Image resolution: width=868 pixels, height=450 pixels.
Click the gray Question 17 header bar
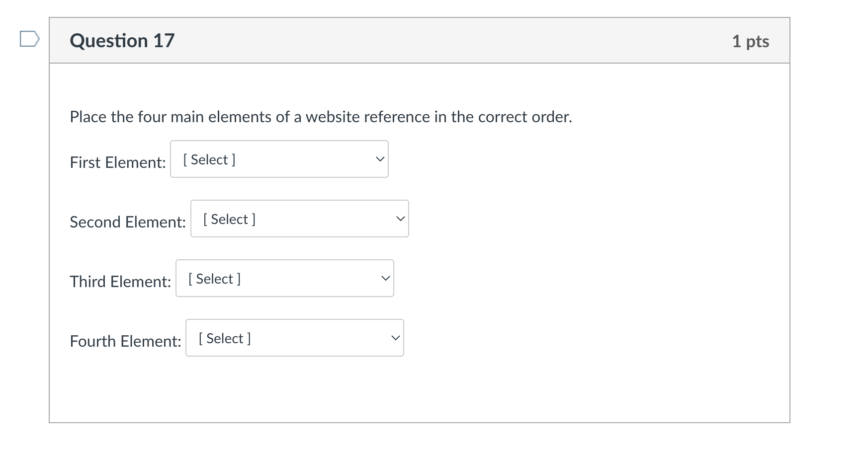pos(420,41)
